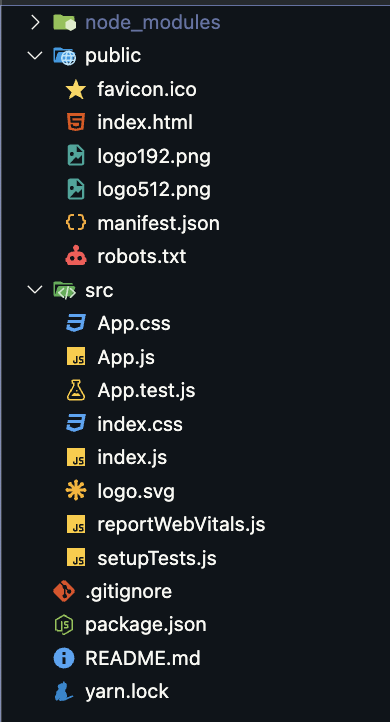Viewport: 390px width, 722px height.
Task: Open package.json file
Action: point(146,626)
